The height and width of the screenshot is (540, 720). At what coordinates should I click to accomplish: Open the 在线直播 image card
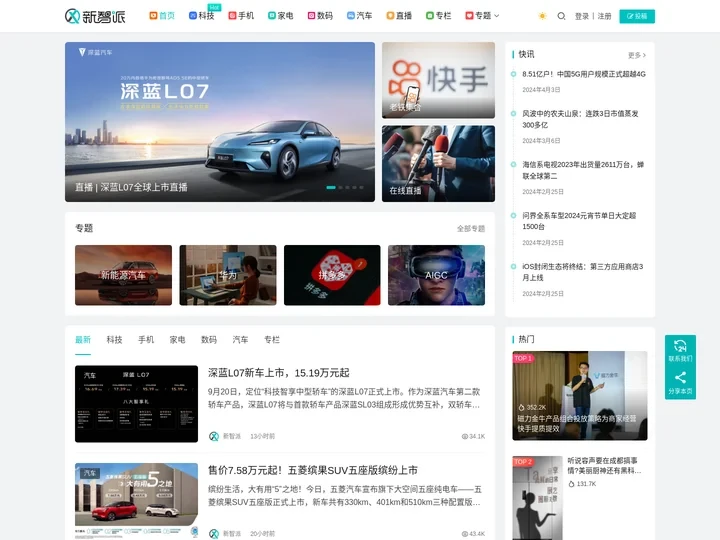coord(438,163)
